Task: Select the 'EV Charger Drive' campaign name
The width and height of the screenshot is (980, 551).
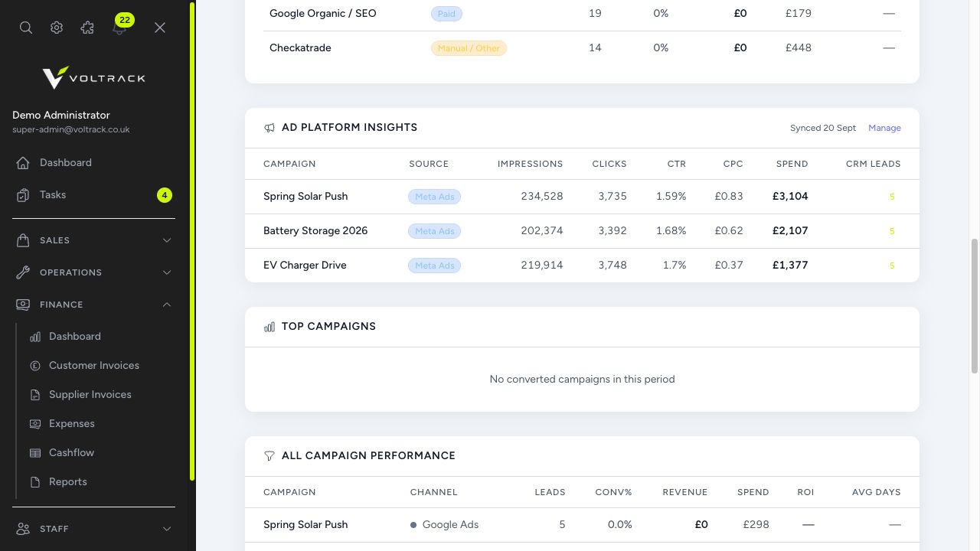Action: point(305,265)
